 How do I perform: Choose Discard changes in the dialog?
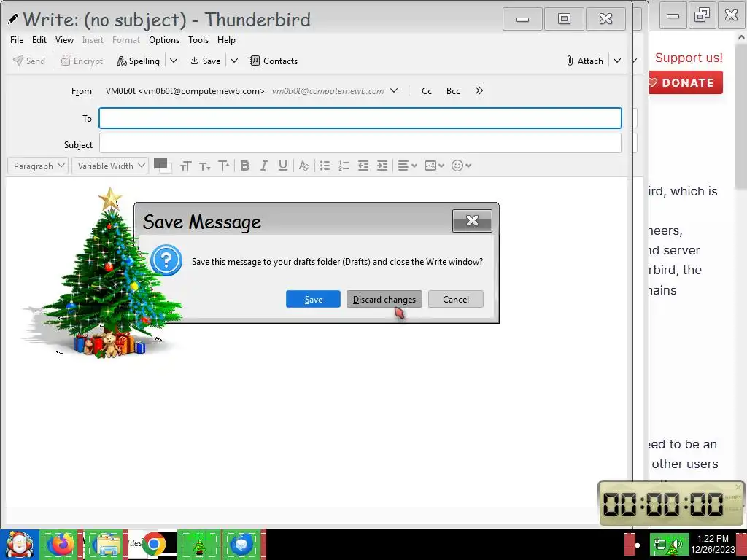click(x=384, y=299)
